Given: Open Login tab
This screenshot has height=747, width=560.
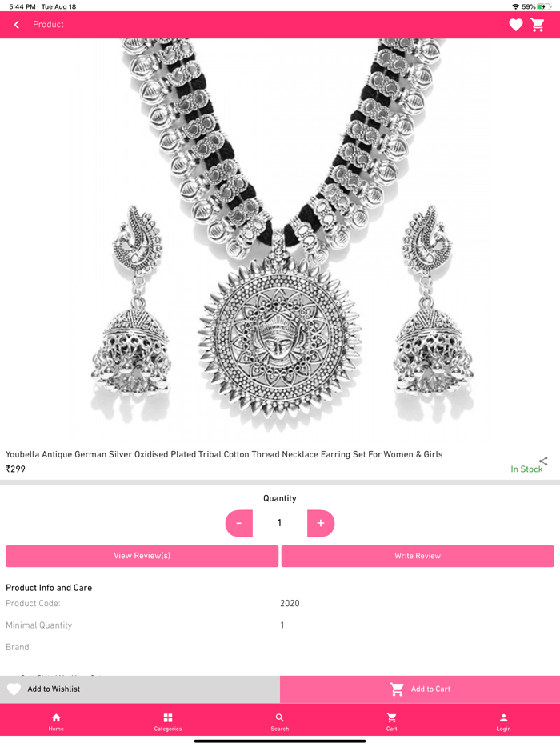Looking at the screenshot, I should 503,721.
